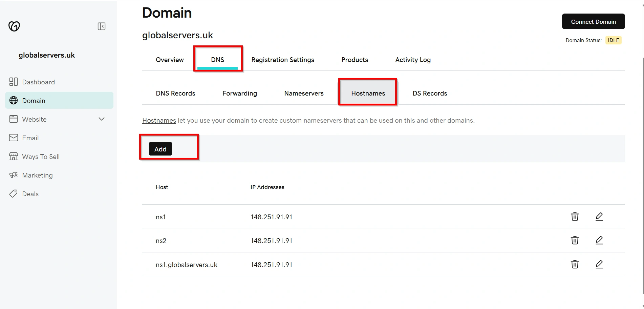This screenshot has width=644, height=309.
Task: Follow the Hostnames help link
Action: point(159,120)
